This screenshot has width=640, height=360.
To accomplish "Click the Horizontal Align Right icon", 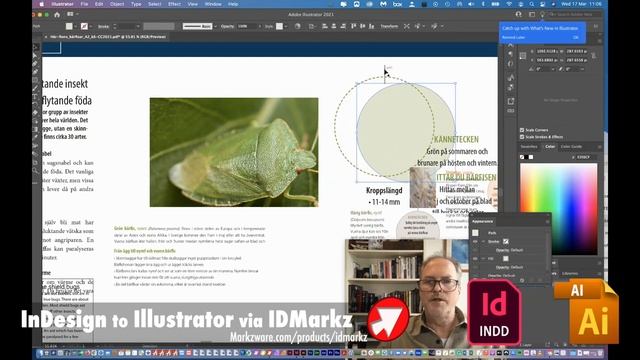I will tap(343, 26).
